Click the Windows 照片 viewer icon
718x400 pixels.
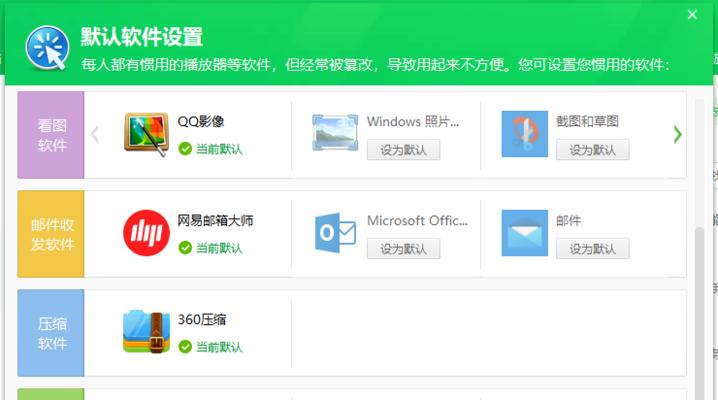pos(335,133)
